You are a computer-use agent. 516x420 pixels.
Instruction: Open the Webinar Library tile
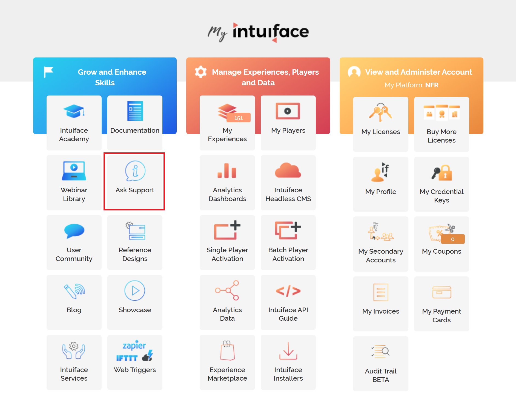(x=74, y=183)
